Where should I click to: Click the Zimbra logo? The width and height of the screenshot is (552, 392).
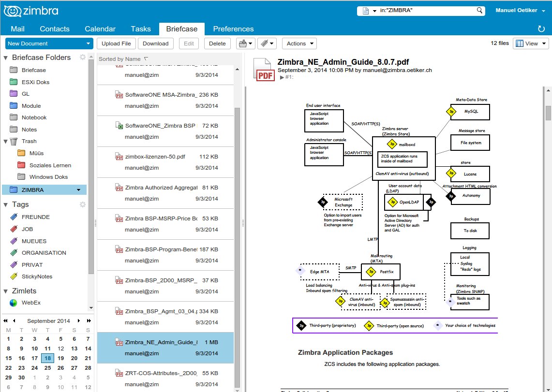click(x=31, y=11)
